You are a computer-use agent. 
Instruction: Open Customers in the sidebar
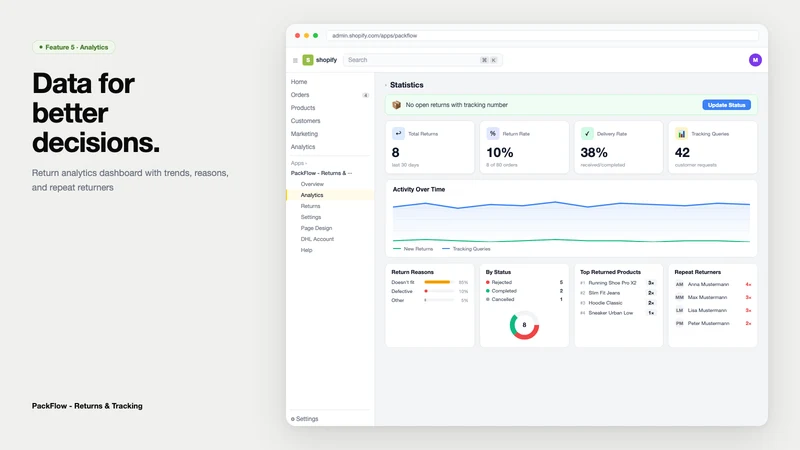[x=306, y=120]
